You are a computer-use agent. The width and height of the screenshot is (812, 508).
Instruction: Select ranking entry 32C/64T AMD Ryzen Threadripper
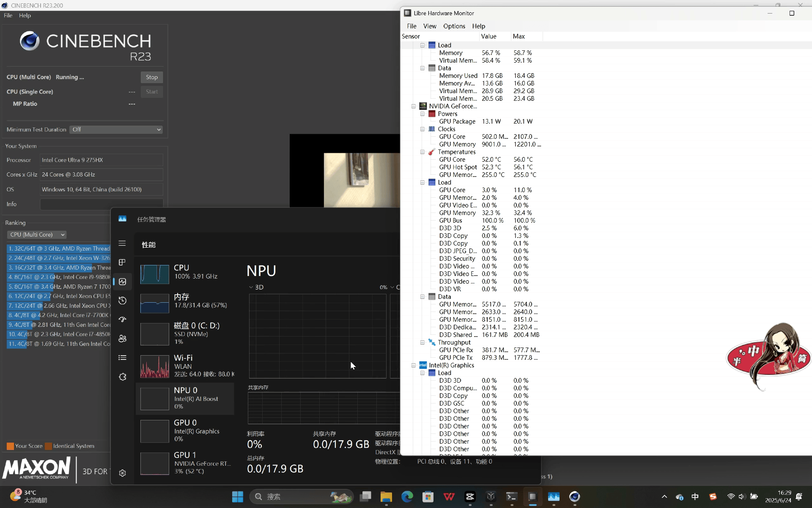(x=59, y=248)
